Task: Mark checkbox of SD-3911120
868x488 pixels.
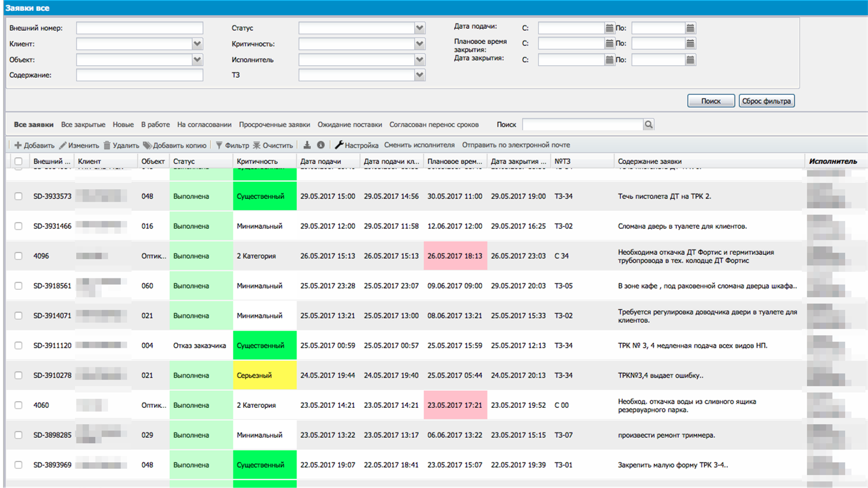Action: 18,346
